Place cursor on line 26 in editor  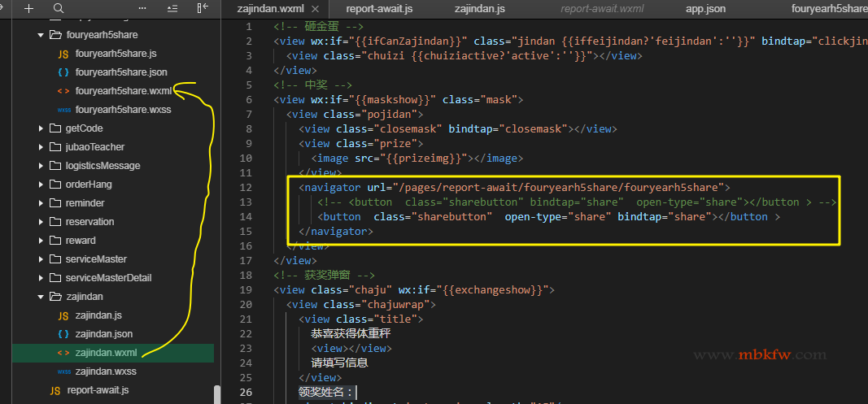tap(488, 393)
